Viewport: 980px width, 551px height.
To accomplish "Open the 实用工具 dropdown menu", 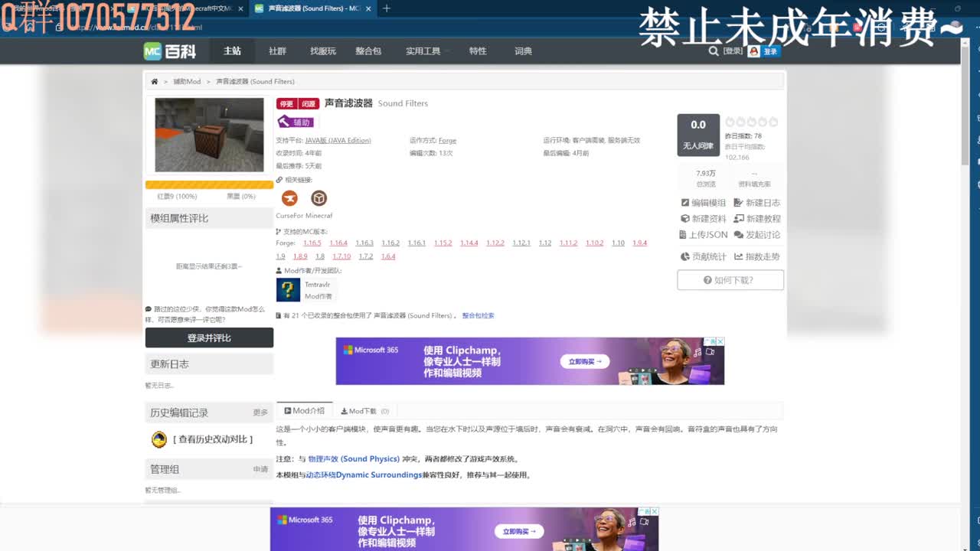I will tap(425, 51).
